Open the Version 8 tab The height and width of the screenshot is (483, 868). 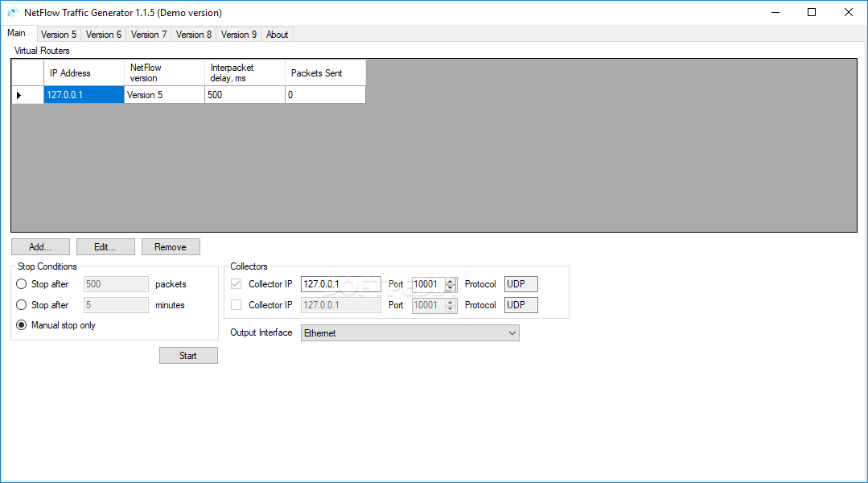(194, 35)
